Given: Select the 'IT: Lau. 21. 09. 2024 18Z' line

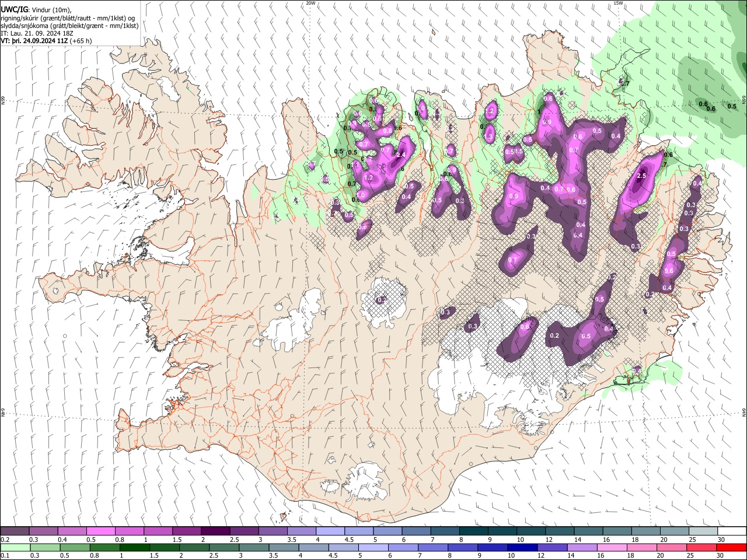Looking at the screenshot, I should pos(37,33).
